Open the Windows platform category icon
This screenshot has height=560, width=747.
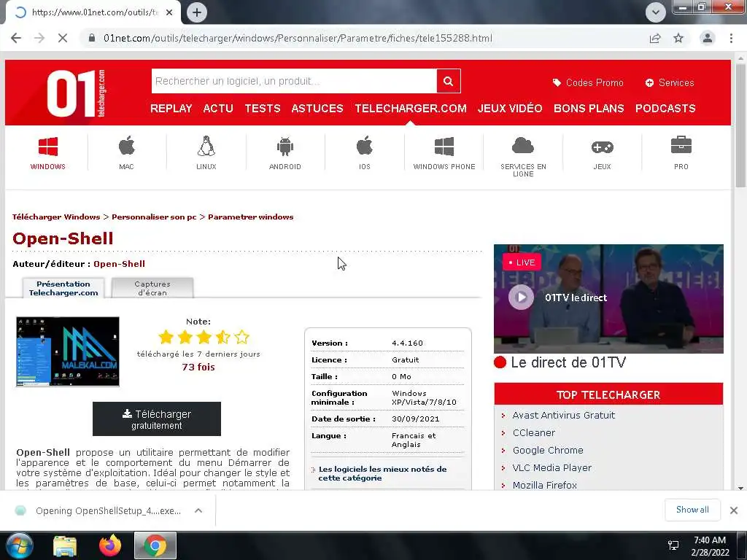[48, 147]
